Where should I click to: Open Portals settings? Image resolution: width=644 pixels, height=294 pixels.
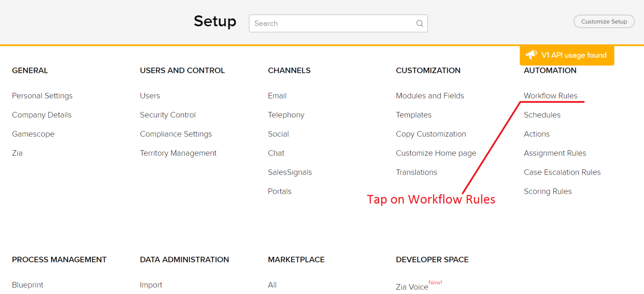coord(280,191)
